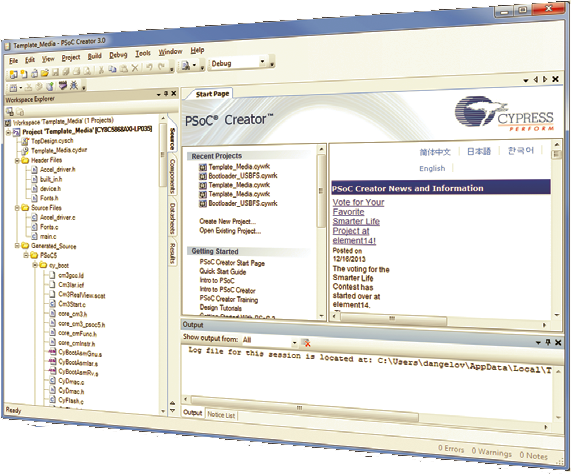Toggle pin on Workspace Explorer panel
The width and height of the screenshot is (571, 474).
click(x=166, y=94)
